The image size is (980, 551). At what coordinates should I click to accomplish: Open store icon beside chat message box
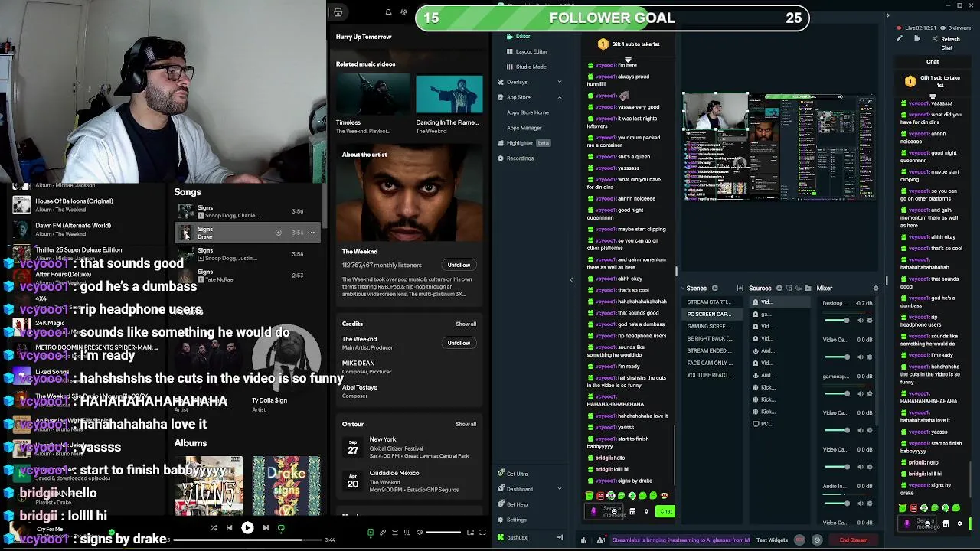point(632,511)
